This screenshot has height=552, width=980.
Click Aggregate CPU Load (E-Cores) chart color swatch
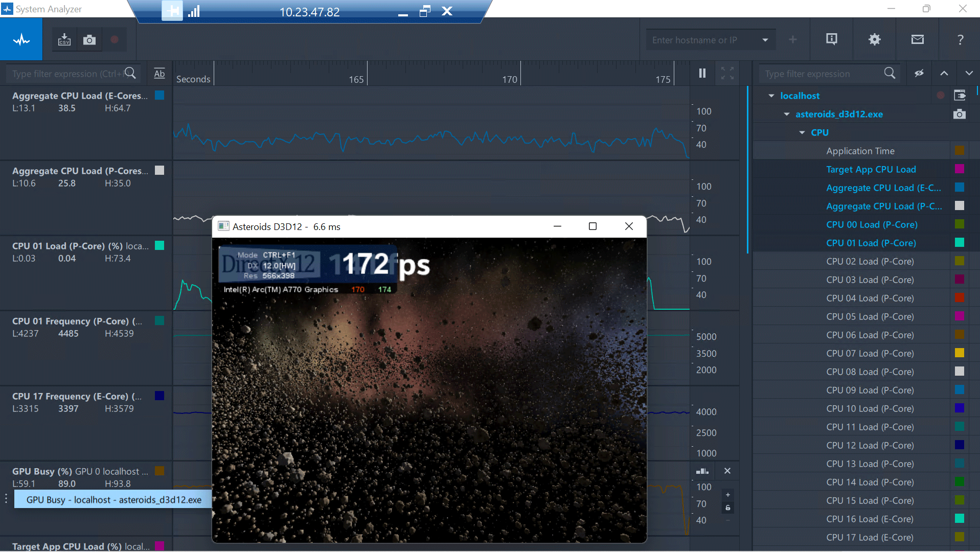click(x=159, y=95)
